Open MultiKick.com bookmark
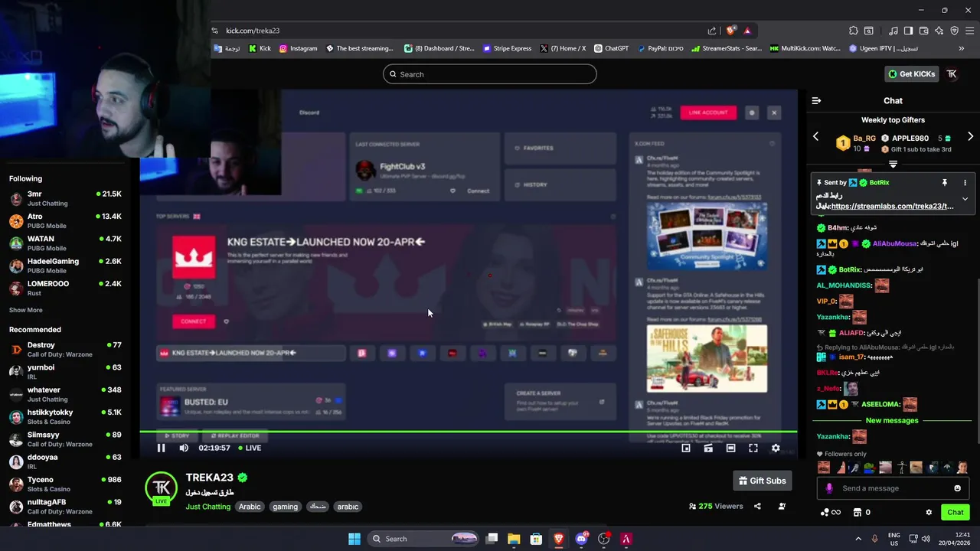980x551 pixels. 805,48
